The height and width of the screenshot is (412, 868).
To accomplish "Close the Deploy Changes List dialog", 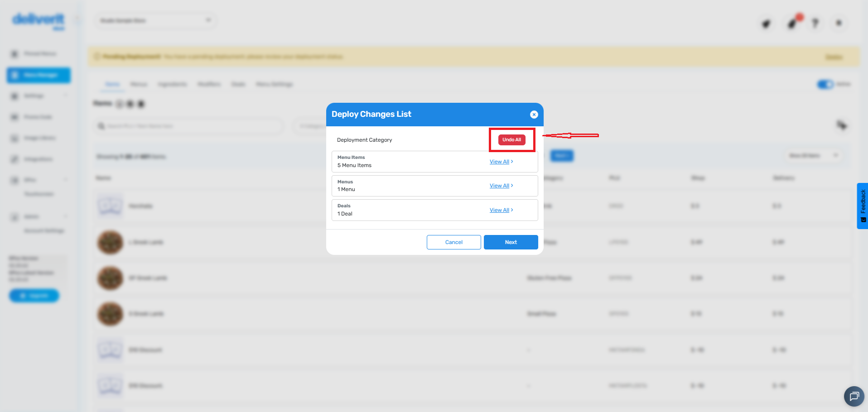I will 534,115.
